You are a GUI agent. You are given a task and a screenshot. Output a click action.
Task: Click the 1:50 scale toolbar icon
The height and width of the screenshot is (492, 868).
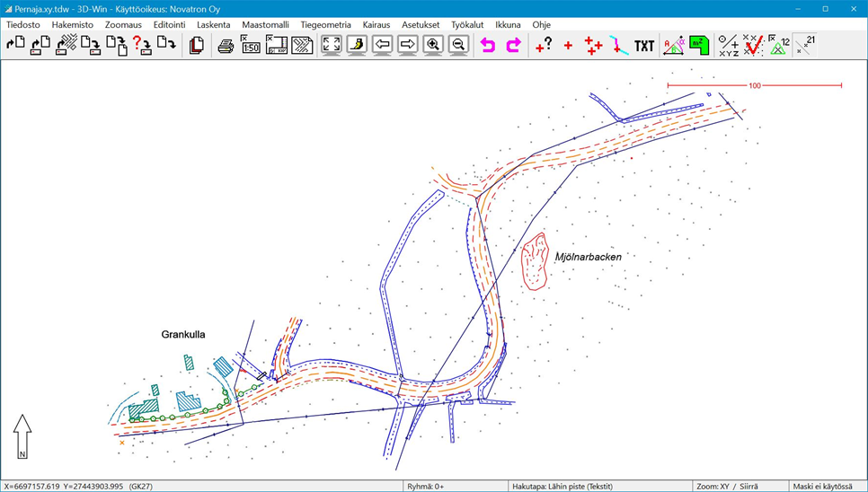[x=251, y=45]
